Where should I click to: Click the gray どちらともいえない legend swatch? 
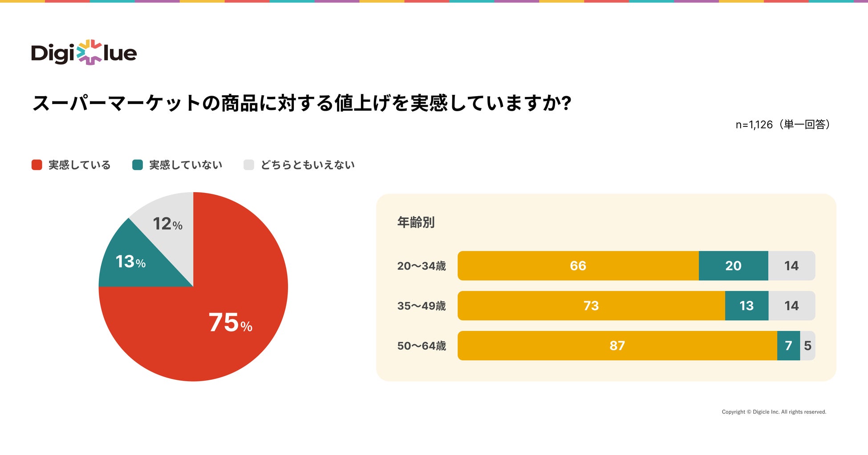click(249, 165)
